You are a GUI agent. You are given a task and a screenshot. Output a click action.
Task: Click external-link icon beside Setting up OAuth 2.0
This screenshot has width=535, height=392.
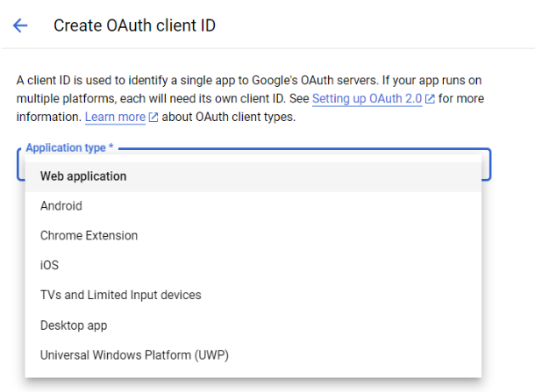430,99
